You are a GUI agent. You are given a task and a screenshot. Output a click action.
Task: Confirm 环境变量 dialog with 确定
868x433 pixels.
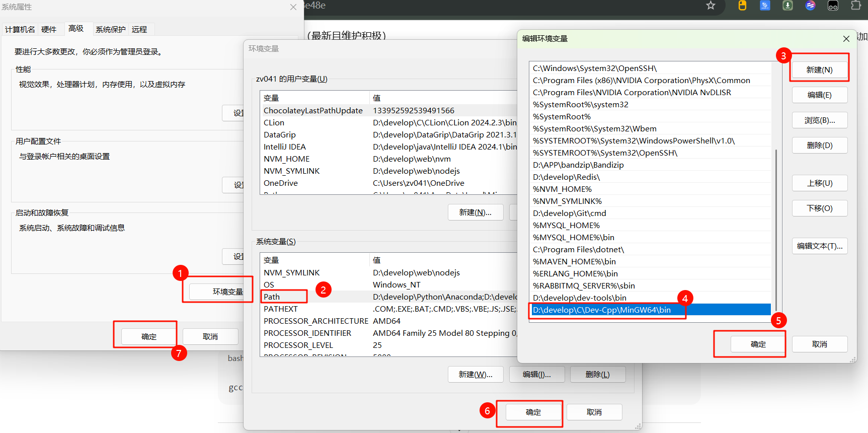coord(533,412)
